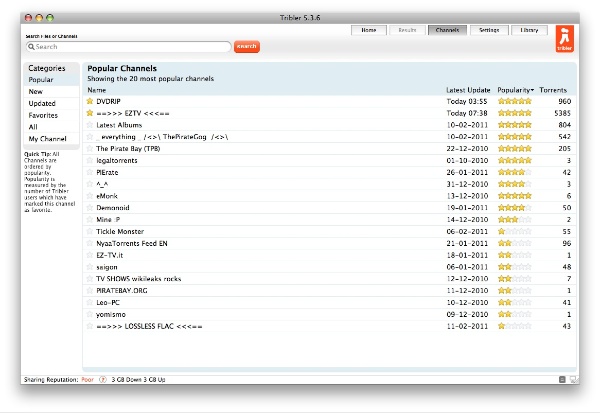Open the Results tab

point(407,30)
